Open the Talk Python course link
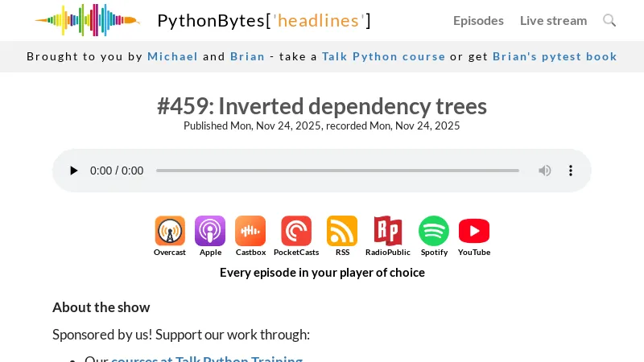Image resolution: width=644 pixels, height=362 pixels. pos(383,56)
